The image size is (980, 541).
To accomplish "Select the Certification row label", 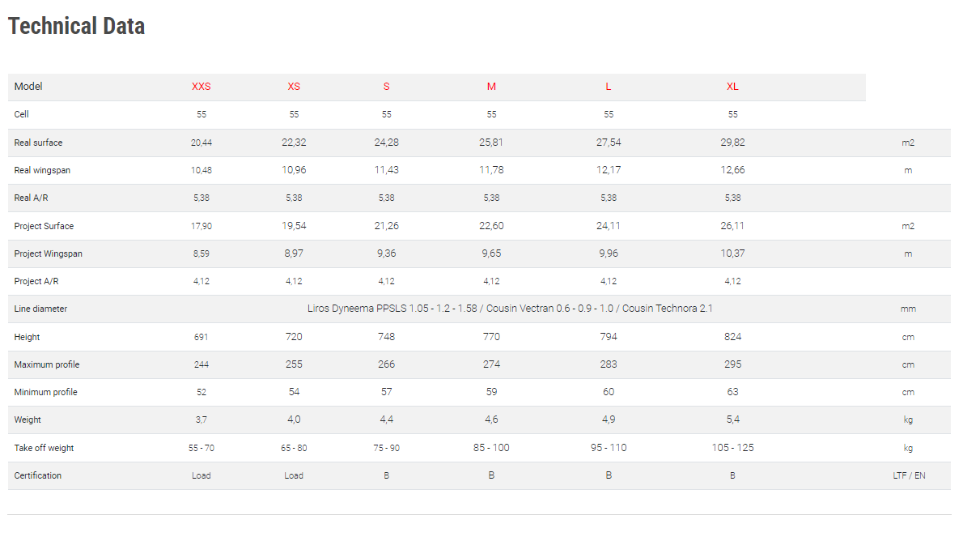I will click(38, 475).
